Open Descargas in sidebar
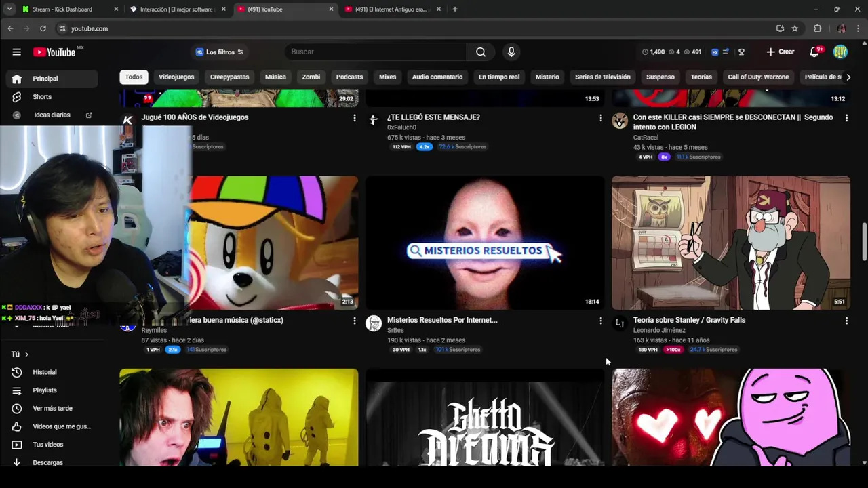The height and width of the screenshot is (488, 868). point(47,462)
